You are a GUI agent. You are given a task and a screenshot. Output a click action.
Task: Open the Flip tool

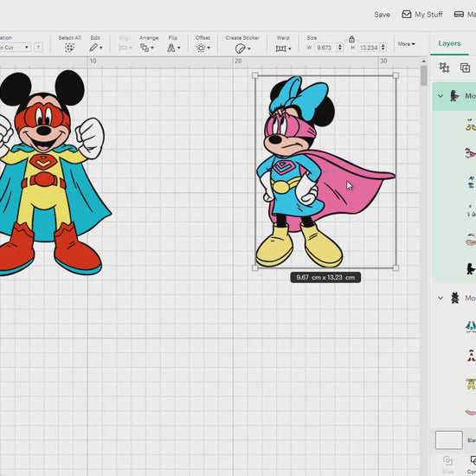point(171,48)
